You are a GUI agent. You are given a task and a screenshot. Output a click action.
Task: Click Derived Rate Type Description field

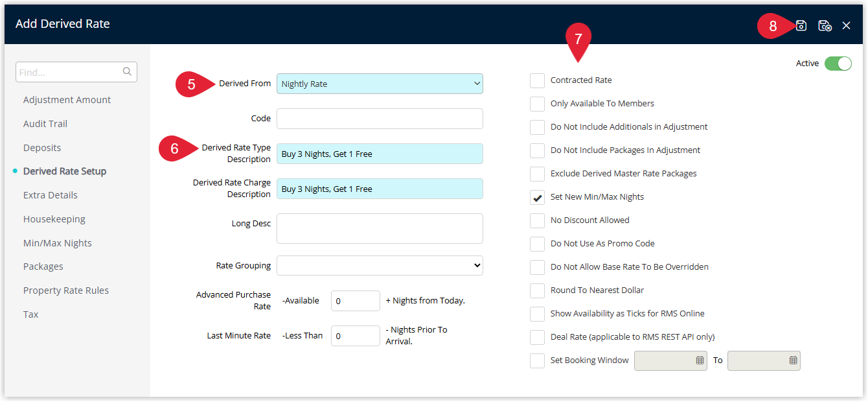[380, 154]
